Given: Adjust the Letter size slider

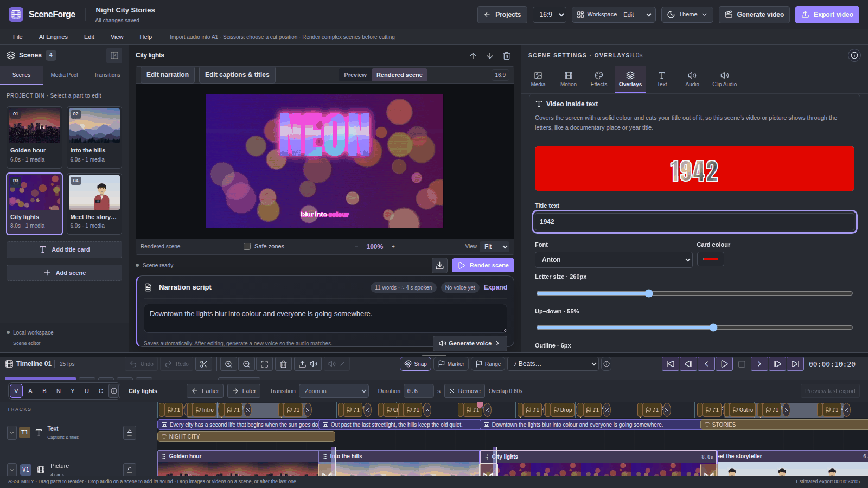Looking at the screenshot, I should coord(694,293).
